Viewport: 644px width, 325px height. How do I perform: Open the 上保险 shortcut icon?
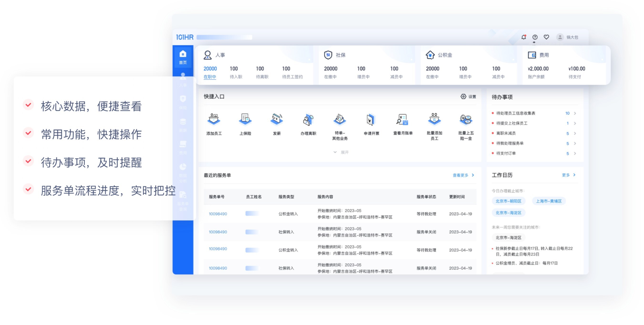coord(245,120)
